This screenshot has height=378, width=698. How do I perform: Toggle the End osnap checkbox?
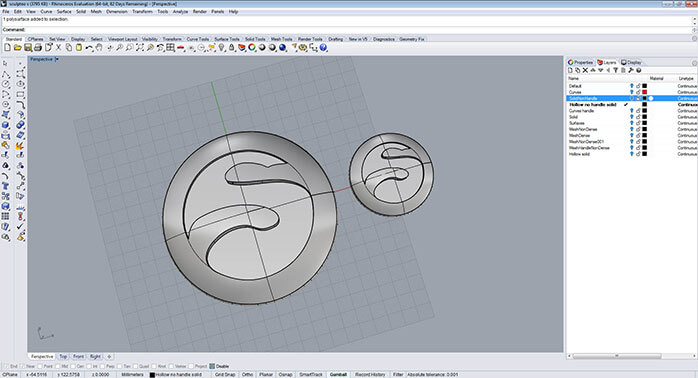(x=6, y=366)
